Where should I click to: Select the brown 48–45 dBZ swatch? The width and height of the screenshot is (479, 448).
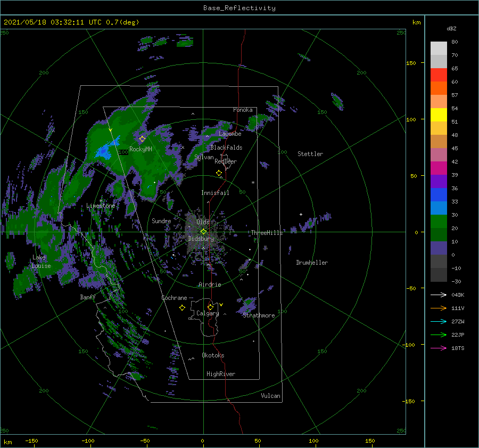tap(439, 142)
